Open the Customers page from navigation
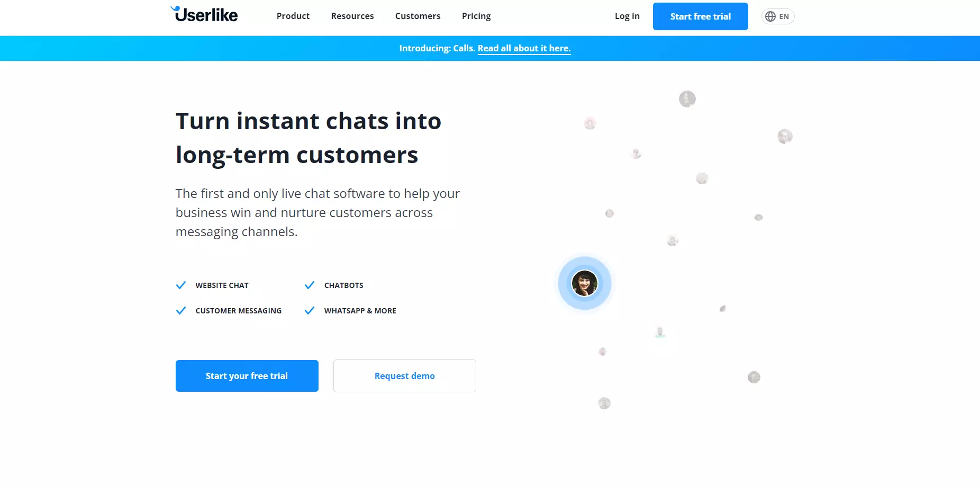This screenshot has width=980, height=486. (x=418, y=16)
